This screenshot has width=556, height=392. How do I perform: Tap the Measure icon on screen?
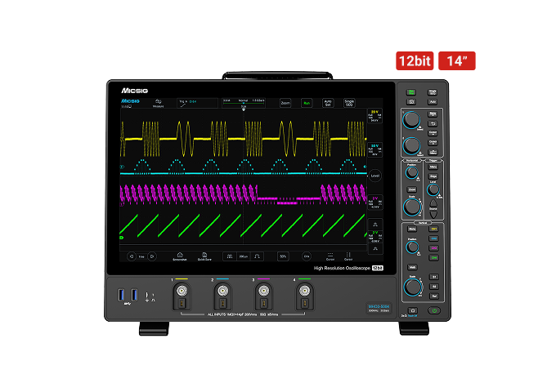158,103
